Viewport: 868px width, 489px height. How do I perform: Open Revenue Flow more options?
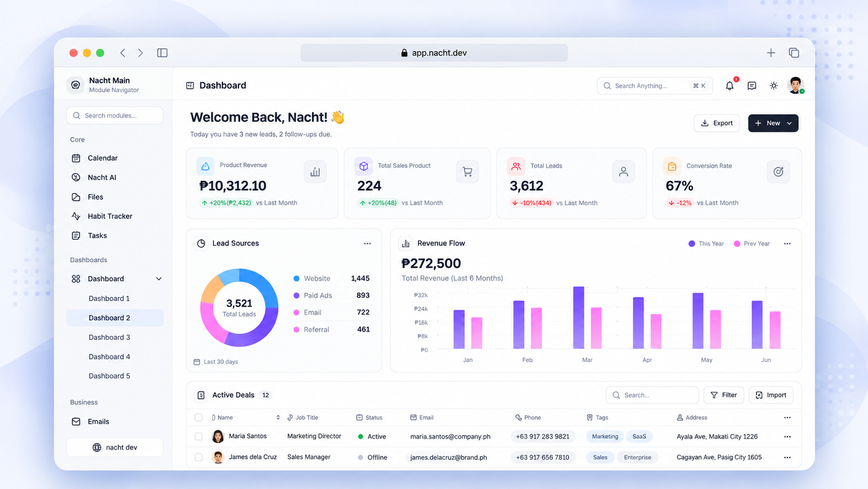(x=787, y=243)
